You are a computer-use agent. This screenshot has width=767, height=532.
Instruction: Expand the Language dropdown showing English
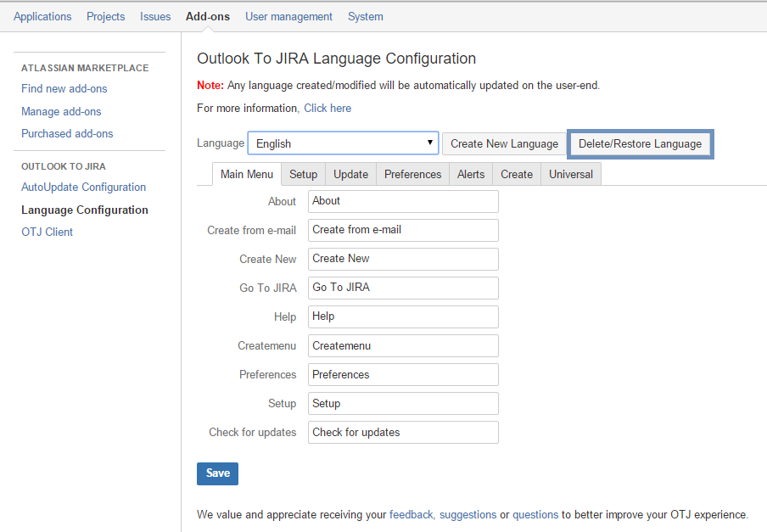343,143
